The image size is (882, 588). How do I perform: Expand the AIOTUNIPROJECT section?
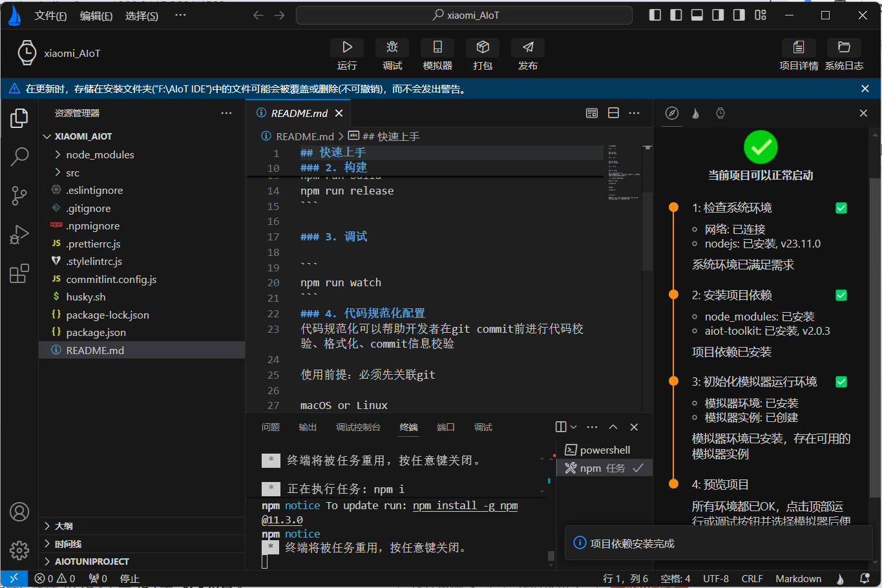(142, 562)
